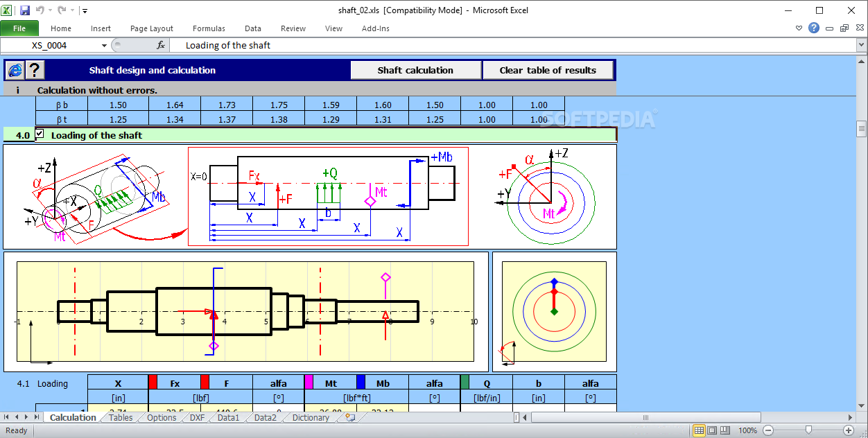Open the Formulas ribbon tab

pyautogui.click(x=209, y=28)
